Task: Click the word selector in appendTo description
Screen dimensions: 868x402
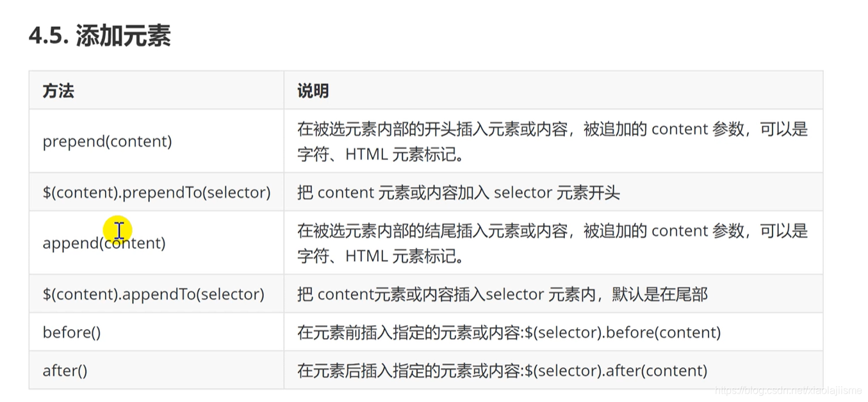Action: point(514,294)
